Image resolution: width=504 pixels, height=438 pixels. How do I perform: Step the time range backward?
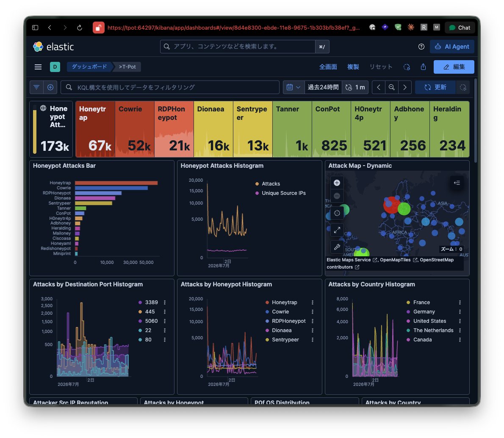(379, 87)
